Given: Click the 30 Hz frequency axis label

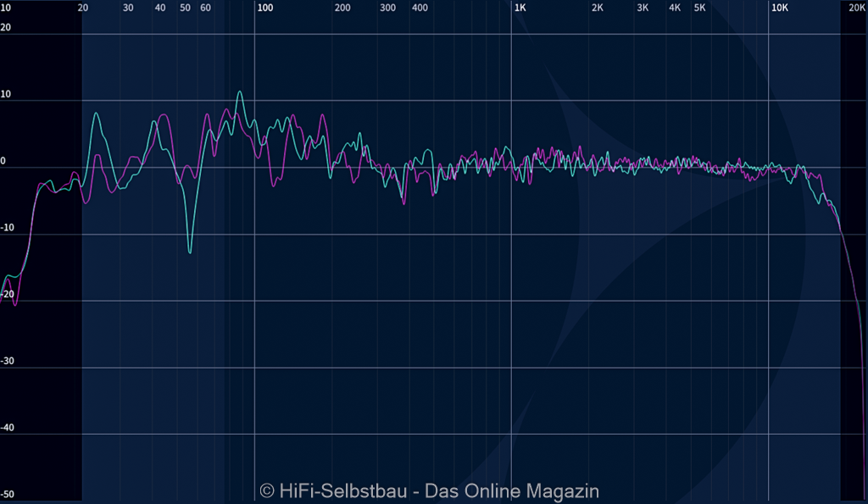Looking at the screenshot, I should [128, 8].
